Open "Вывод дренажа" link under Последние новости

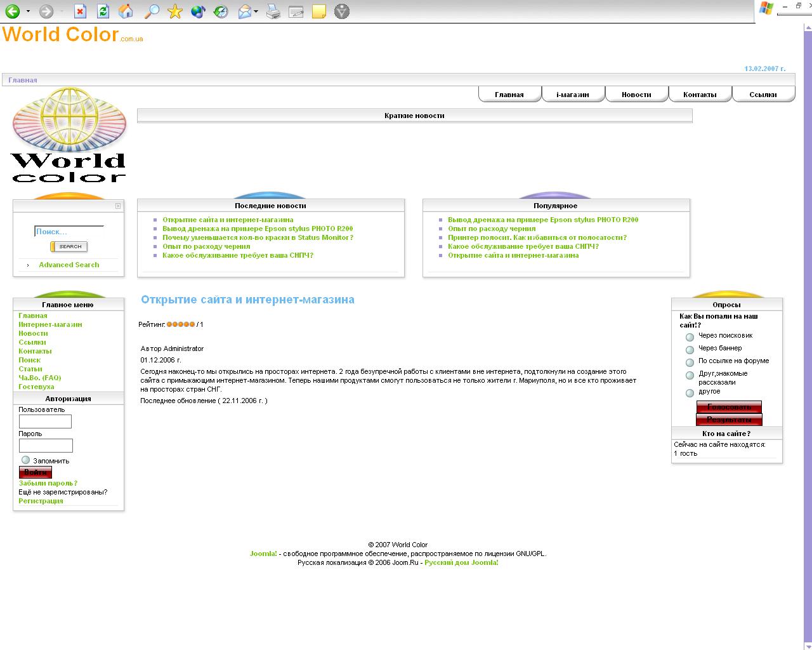coord(258,229)
